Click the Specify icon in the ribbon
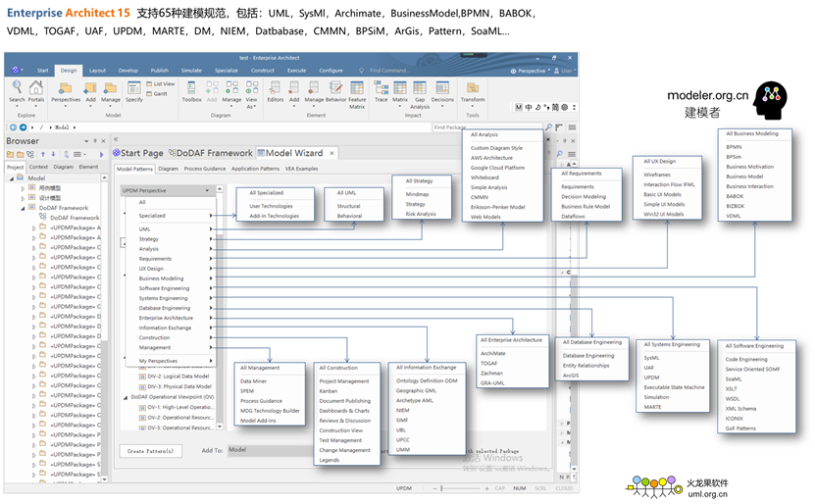This screenshot has height=504, width=815. 134,91
